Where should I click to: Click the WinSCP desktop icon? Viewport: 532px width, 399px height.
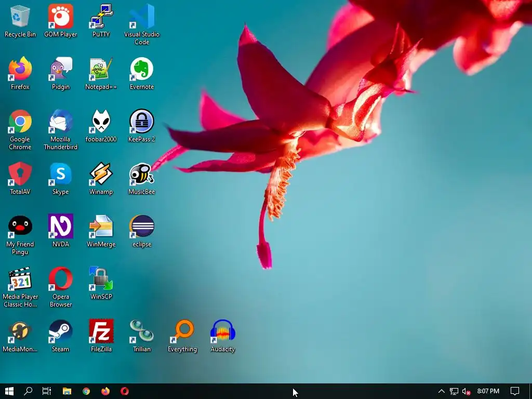pos(101,283)
